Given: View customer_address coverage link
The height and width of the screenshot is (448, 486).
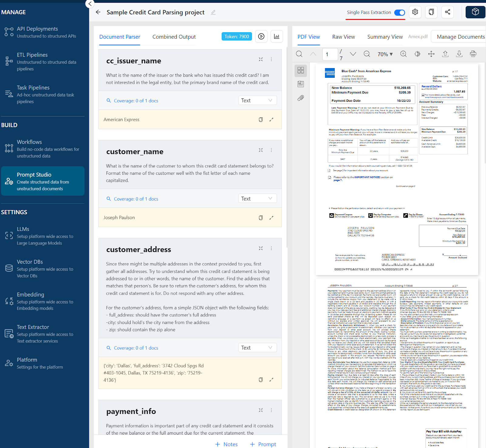Looking at the screenshot, I should (x=132, y=348).
